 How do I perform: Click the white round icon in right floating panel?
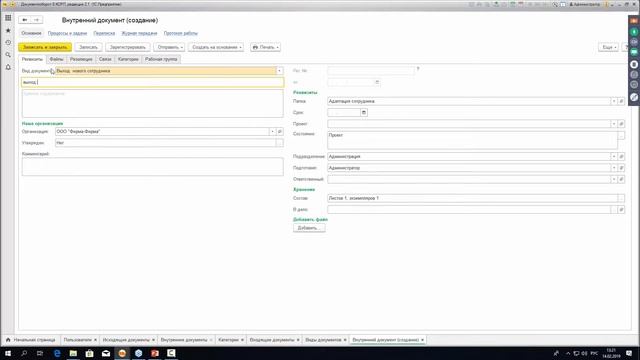(x=634, y=64)
